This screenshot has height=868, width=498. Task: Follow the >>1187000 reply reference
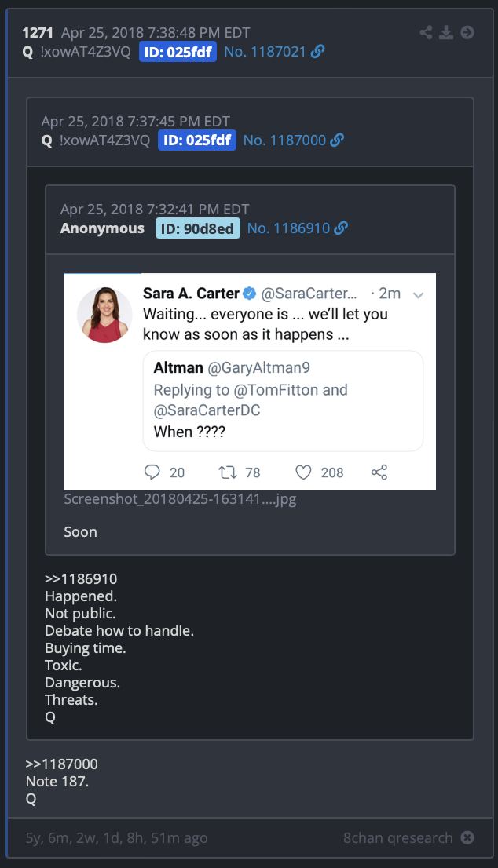point(61,764)
